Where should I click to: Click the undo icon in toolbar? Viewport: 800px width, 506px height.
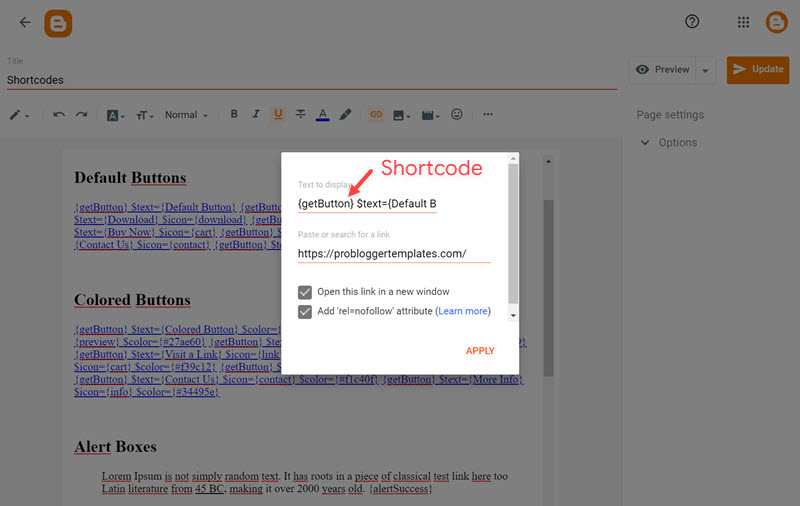(x=59, y=115)
